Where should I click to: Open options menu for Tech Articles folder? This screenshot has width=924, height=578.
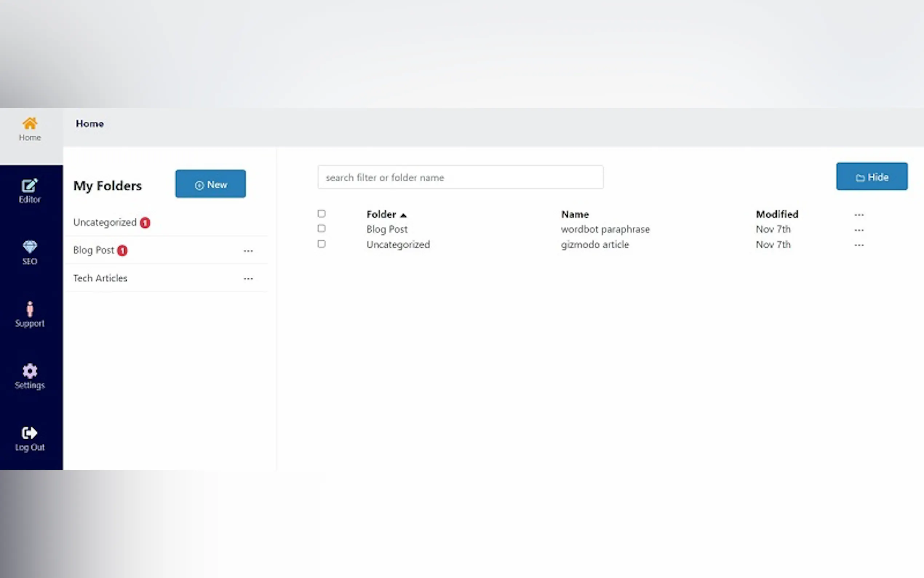tap(248, 279)
